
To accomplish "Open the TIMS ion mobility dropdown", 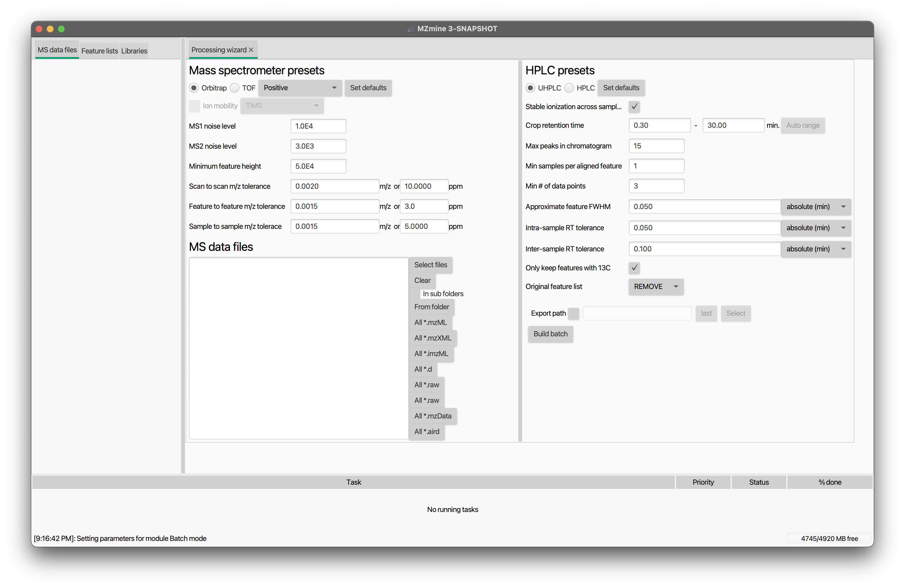I will coord(282,106).
